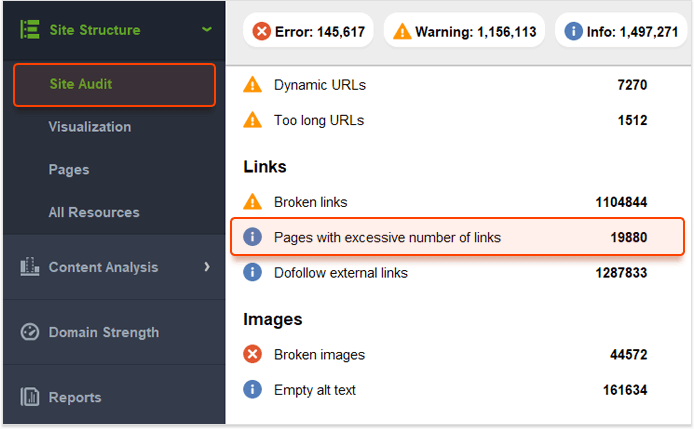Filter by Warning: 1,156,113 badge

pyautogui.click(x=464, y=31)
